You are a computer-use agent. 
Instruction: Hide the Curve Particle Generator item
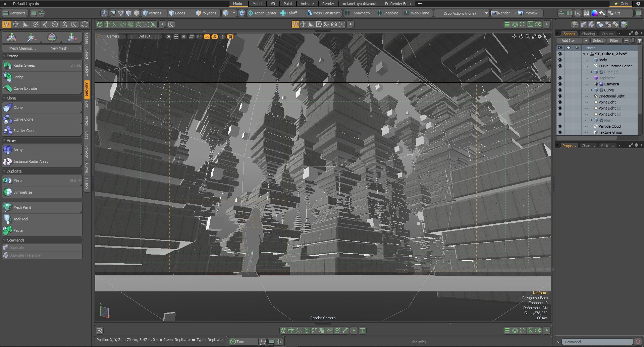(x=560, y=66)
